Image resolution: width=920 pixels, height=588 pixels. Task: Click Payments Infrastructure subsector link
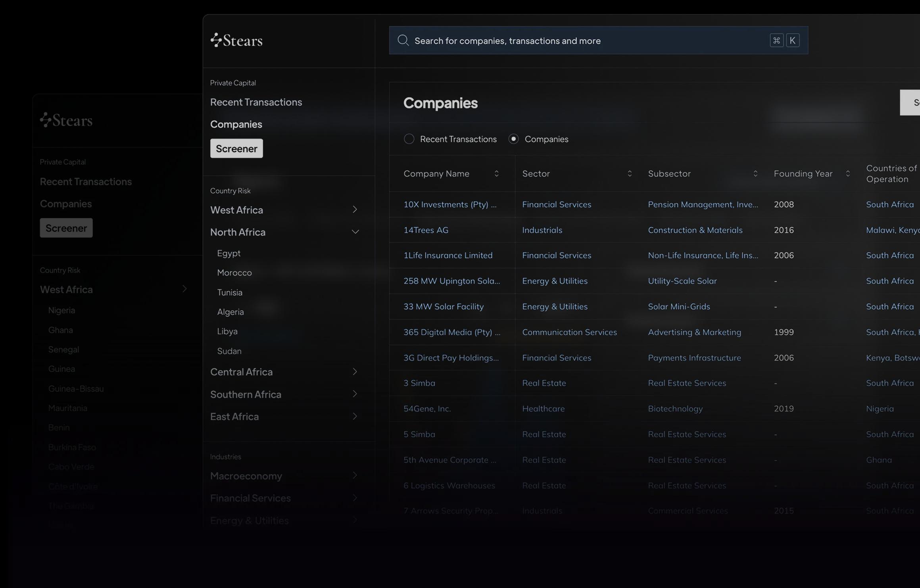[x=694, y=358]
